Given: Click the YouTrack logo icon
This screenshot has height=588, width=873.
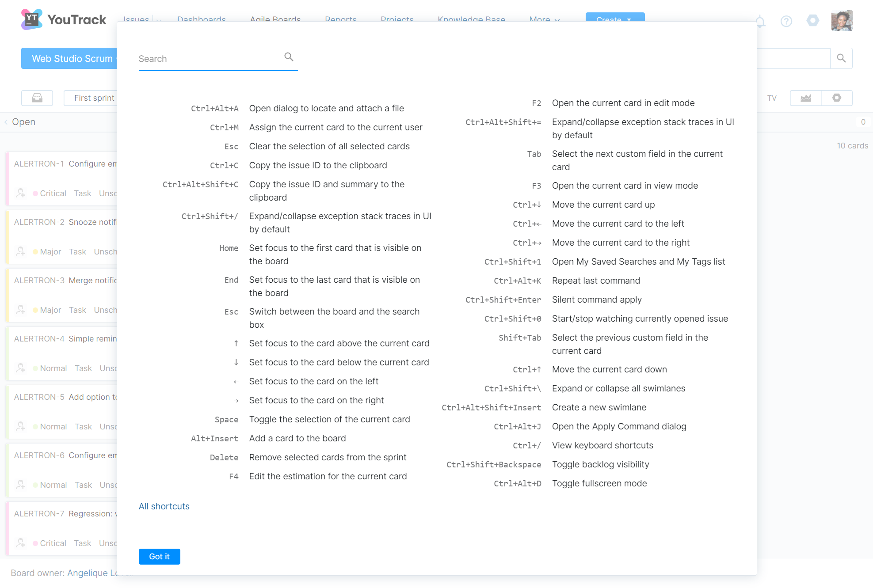Looking at the screenshot, I should pos(31,19).
